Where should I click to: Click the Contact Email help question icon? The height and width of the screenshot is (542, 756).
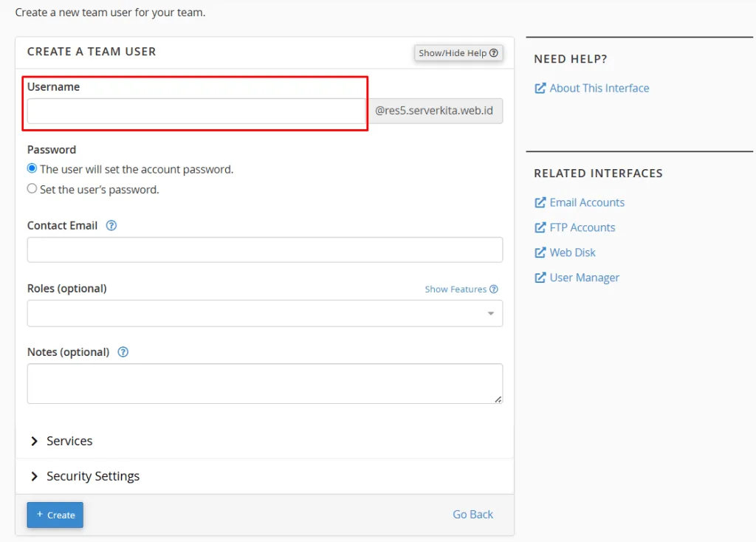[x=111, y=226]
